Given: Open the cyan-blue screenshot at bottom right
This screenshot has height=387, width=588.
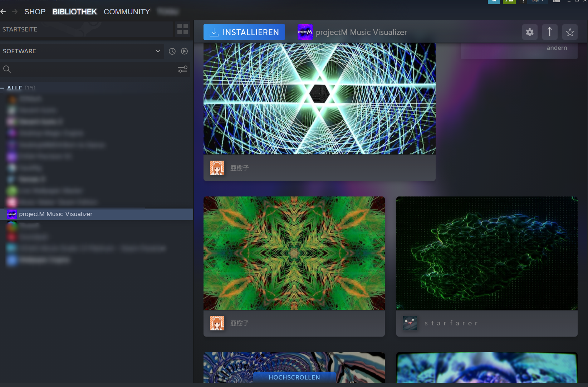Looking at the screenshot, I should click(487, 367).
